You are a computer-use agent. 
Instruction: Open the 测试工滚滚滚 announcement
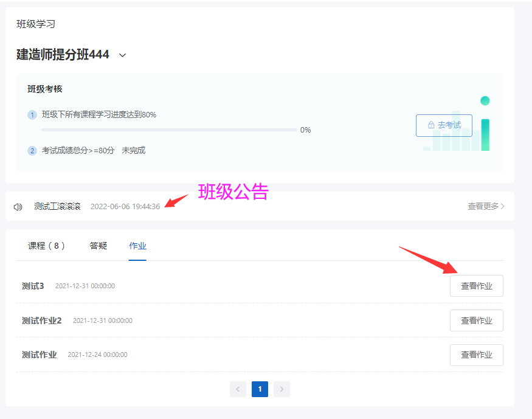[x=57, y=206]
